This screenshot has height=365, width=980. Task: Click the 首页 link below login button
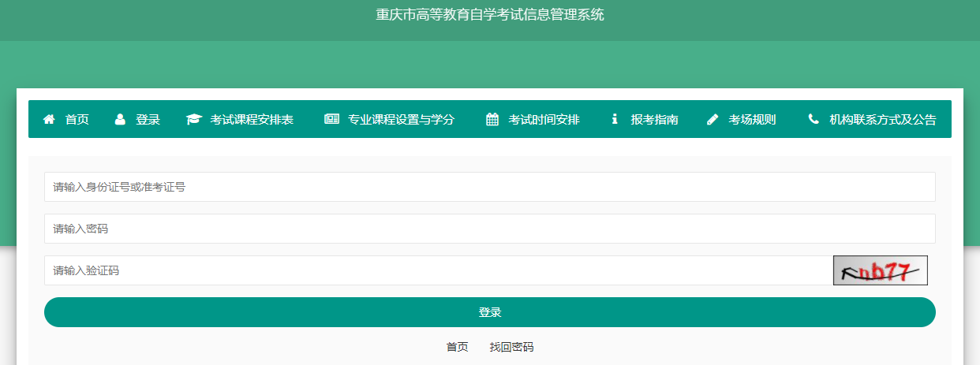[x=457, y=347]
